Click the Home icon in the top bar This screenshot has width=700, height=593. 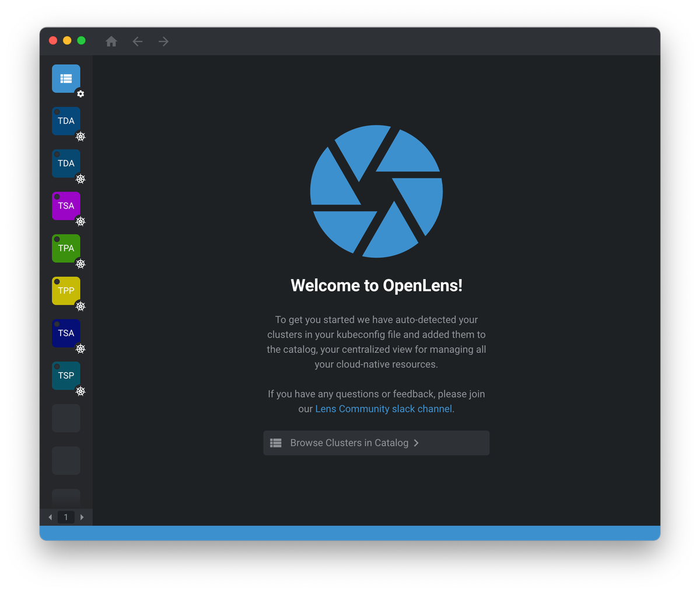(x=111, y=41)
